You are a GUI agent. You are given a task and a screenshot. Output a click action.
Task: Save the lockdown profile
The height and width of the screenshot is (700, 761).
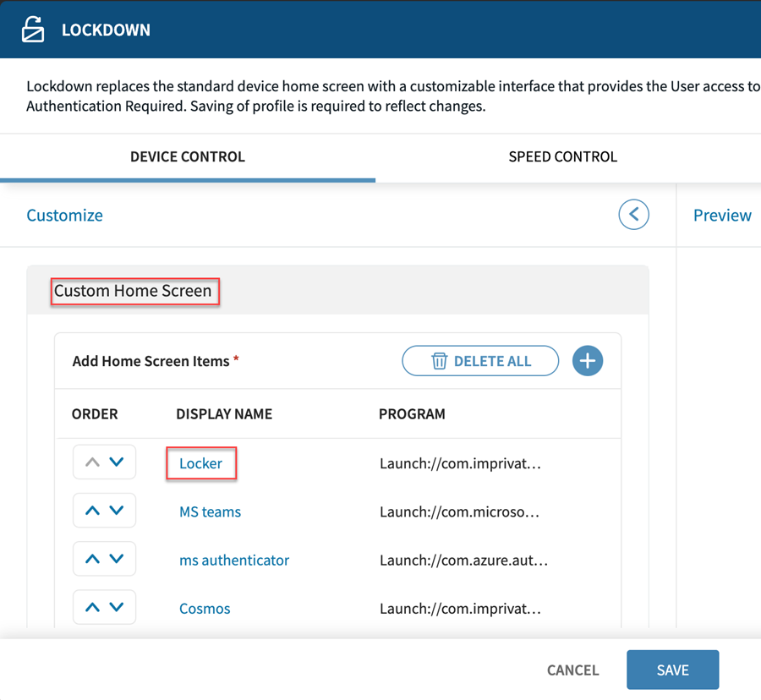click(672, 670)
